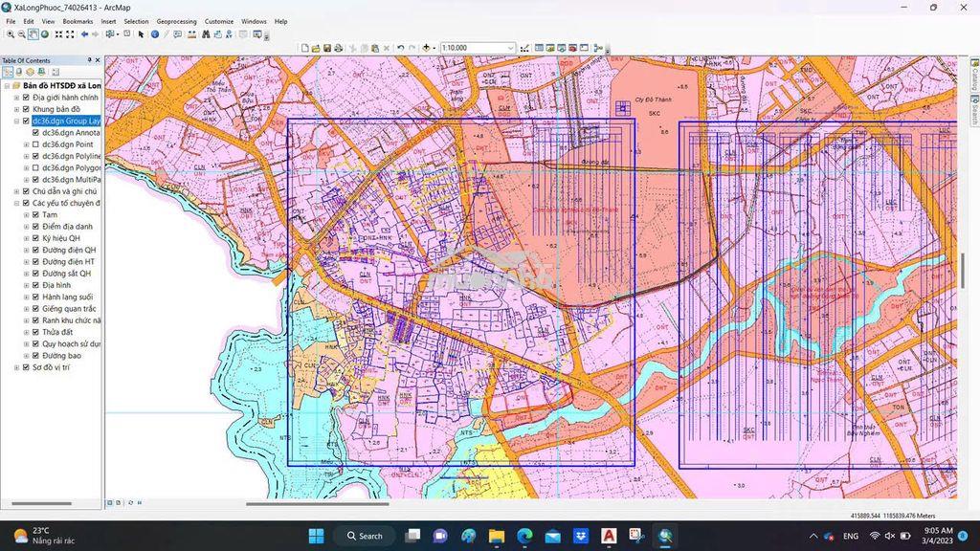Uncheck the Thửa đất layer
Viewport: 980px width, 551px height.
pyautogui.click(x=35, y=332)
